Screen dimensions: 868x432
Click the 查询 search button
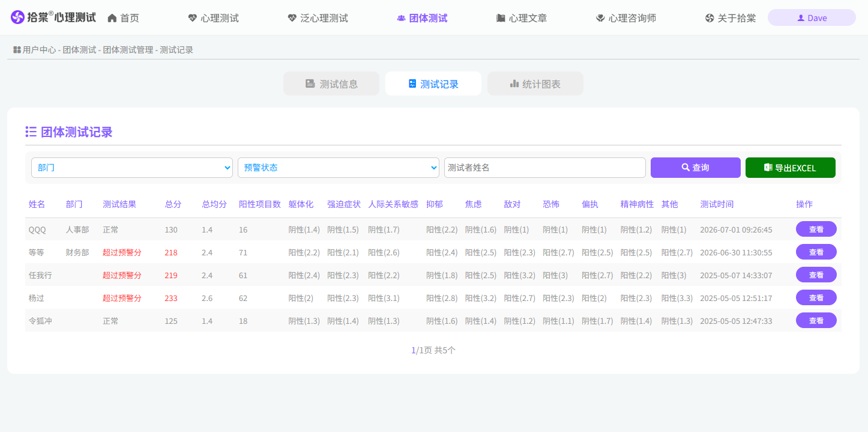(x=696, y=168)
